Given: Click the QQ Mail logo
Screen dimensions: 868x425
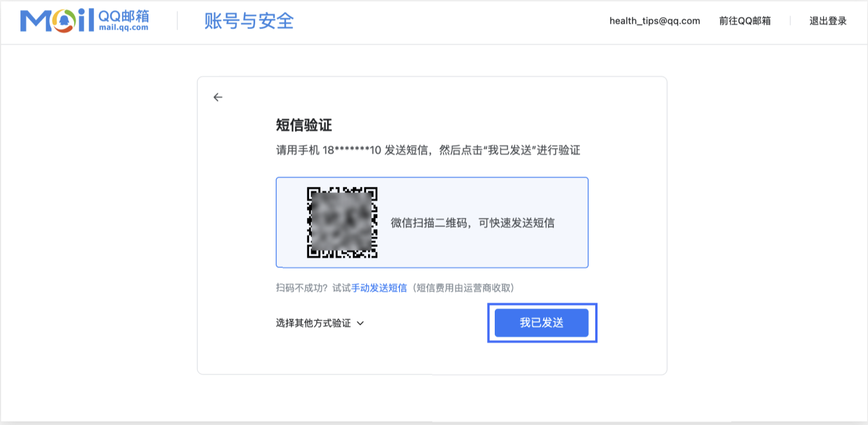Looking at the screenshot, I should tap(84, 21).
